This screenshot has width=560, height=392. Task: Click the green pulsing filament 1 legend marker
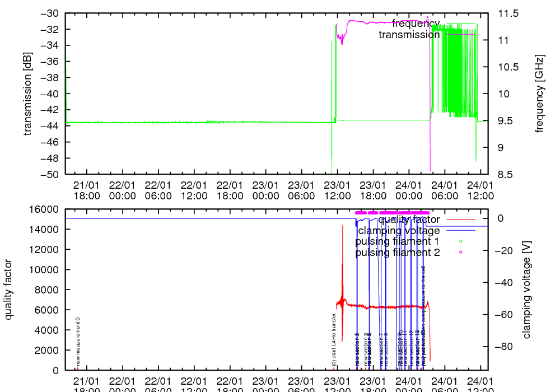pos(460,241)
